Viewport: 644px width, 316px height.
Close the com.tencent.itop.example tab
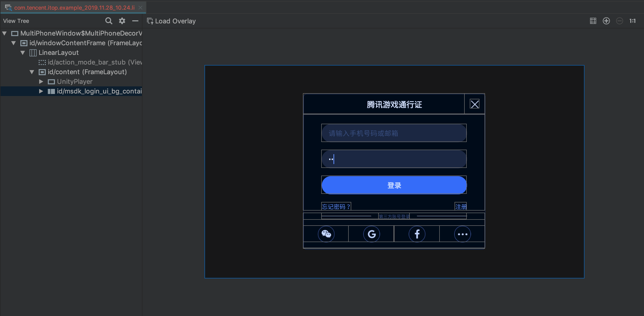140,8
